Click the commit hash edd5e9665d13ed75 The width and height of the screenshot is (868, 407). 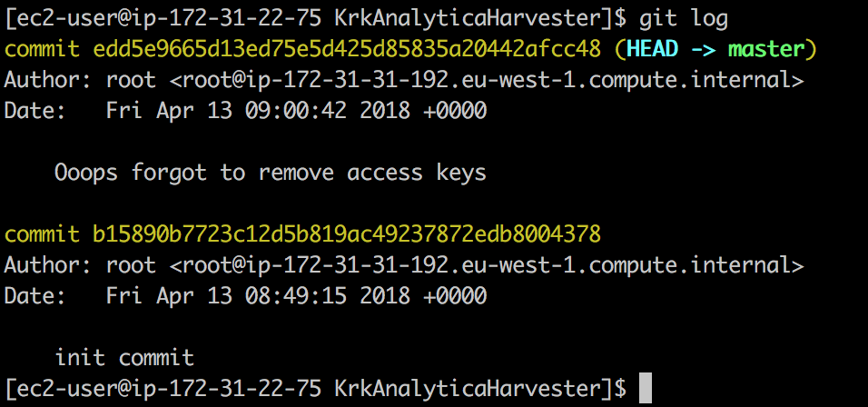click(x=347, y=49)
